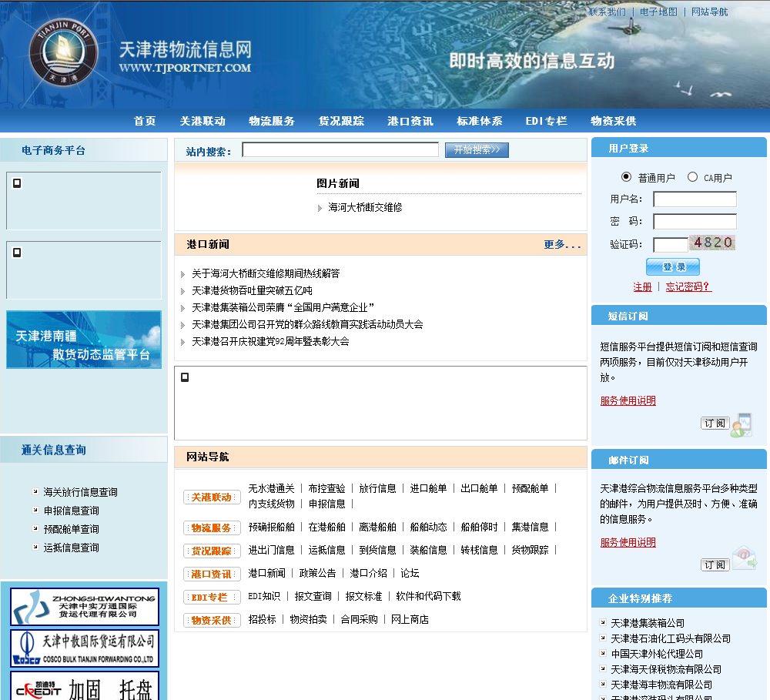This screenshot has height=700, width=770.
Task: Open 海关放行信息查询 link
Action: tap(81, 492)
